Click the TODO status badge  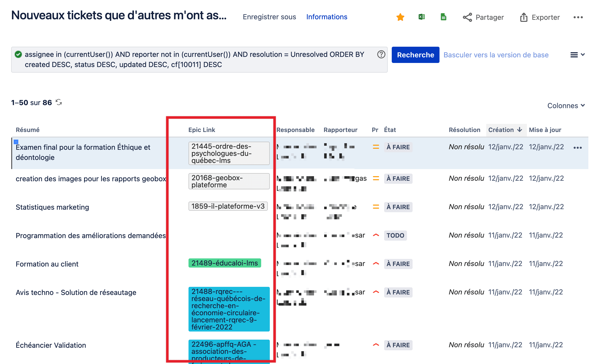pos(395,235)
